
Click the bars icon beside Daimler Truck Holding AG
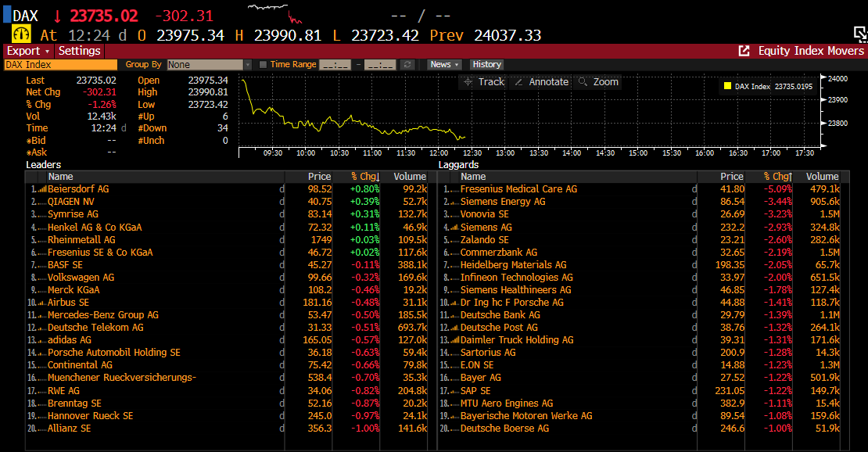(455, 340)
